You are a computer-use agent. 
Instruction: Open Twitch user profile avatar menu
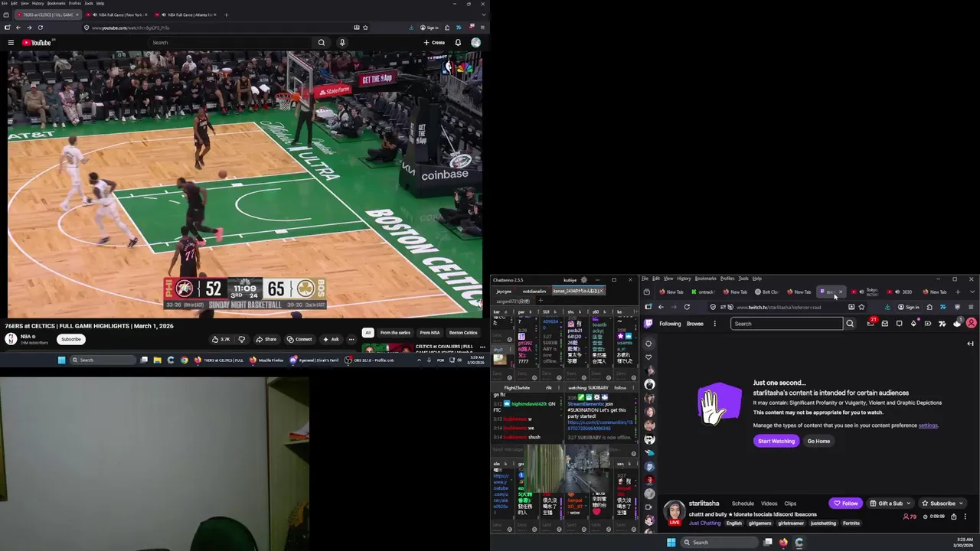pos(971,324)
